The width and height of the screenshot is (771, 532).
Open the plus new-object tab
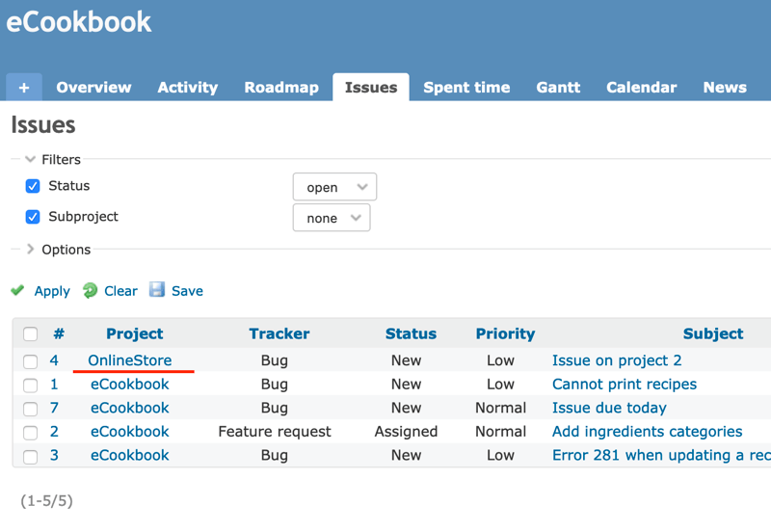pyautogui.click(x=24, y=88)
